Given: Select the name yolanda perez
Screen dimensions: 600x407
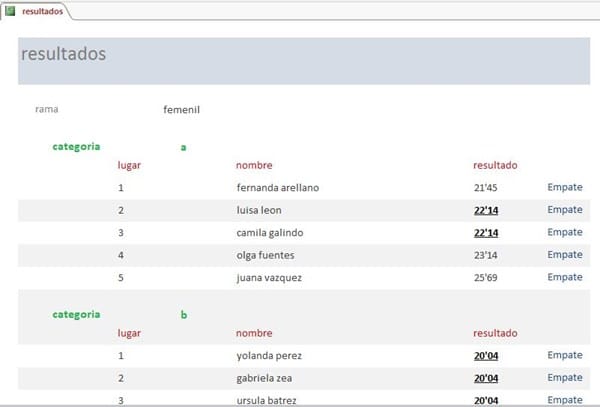Looking at the screenshot, I should pos(270,356).
